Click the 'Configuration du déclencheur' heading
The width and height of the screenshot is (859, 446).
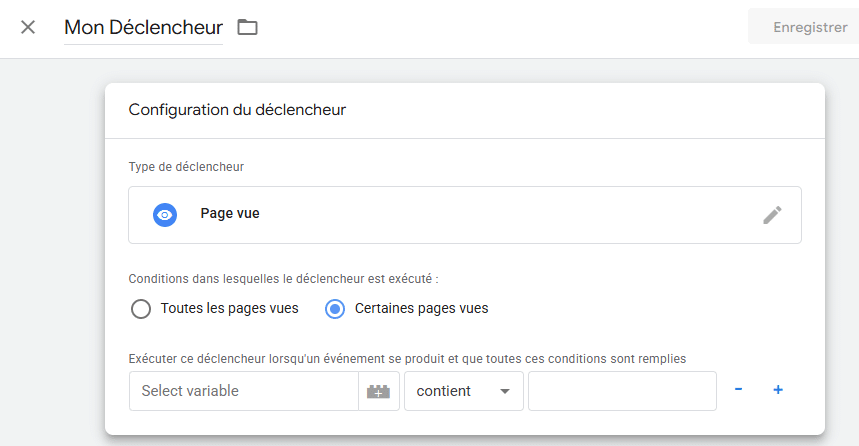point(237,110)
